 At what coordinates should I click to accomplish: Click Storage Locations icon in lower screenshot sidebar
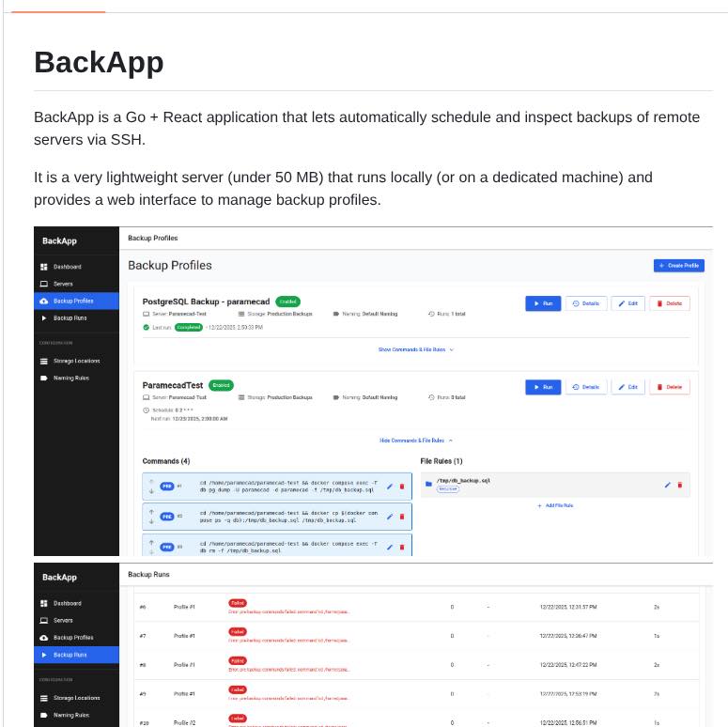tap(43, 698)
